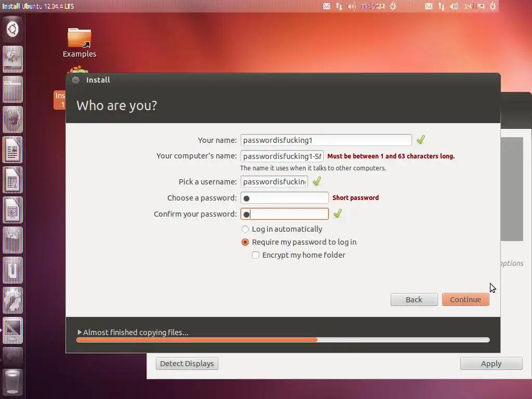Click into the Your computer's name field

click(282, 156)
